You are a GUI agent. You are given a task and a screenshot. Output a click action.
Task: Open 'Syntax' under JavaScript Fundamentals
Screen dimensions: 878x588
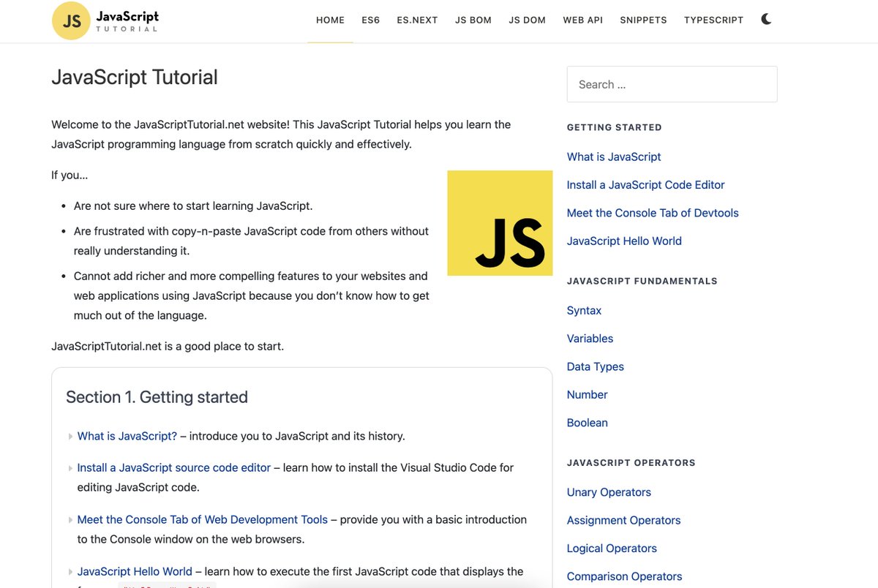(584, 310)
